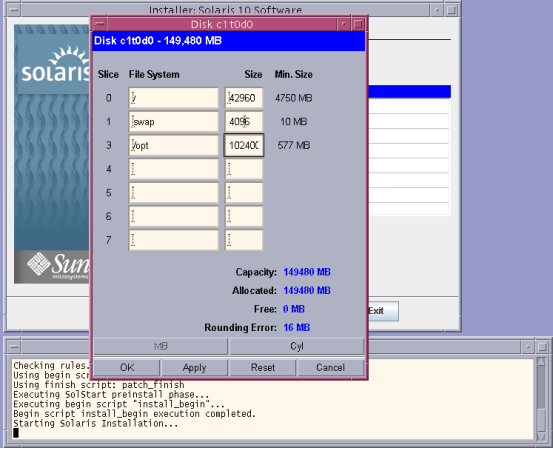Click the Allocated value 149480 MB
This screenshot has height=449, width=553.
point(307,291)
